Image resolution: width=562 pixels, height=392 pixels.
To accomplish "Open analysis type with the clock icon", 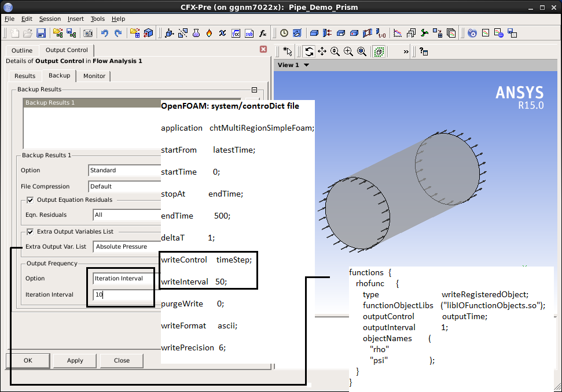I will [284, 34].
